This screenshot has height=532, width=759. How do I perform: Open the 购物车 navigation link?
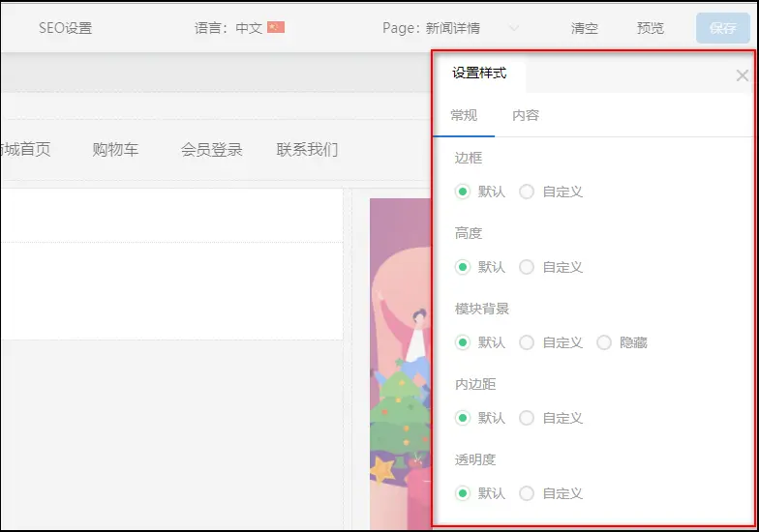[115, 149]
